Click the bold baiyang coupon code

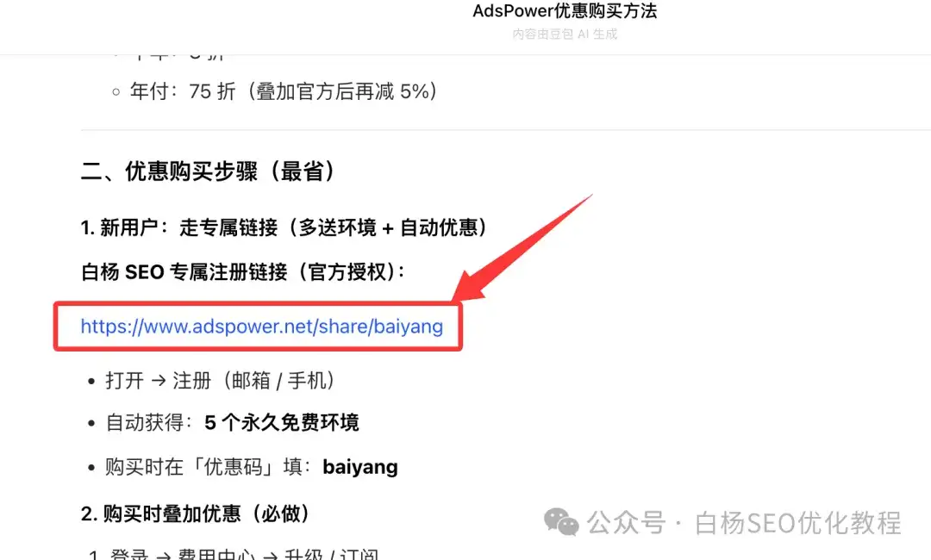[x=360, y=467]
